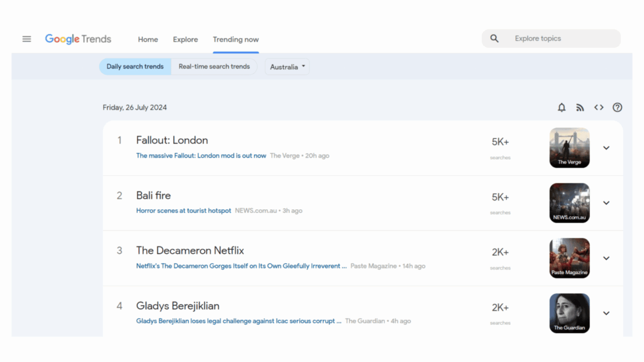
Task: Open the Gladys Berejiklian Guardian article link
Action: point(238,321)
